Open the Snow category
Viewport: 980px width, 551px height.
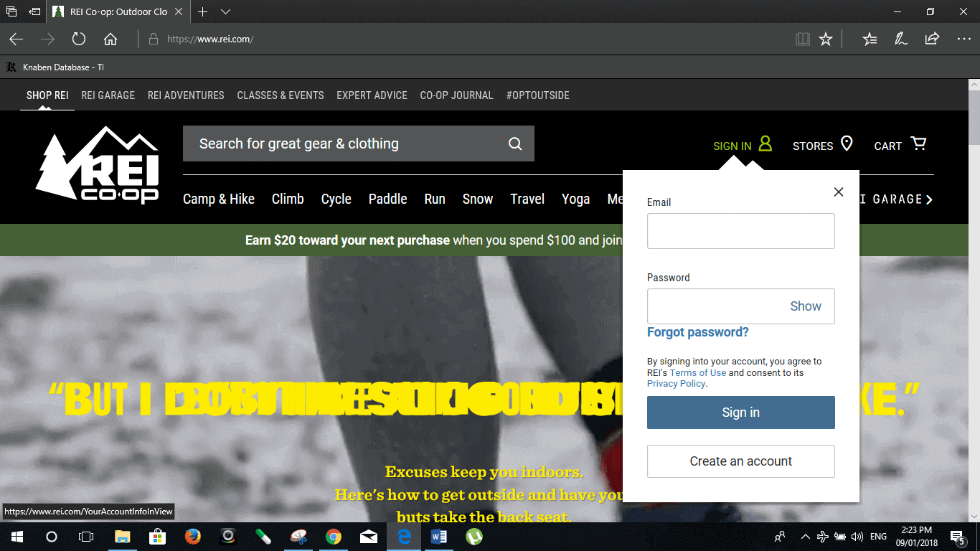tap(478, 199)
